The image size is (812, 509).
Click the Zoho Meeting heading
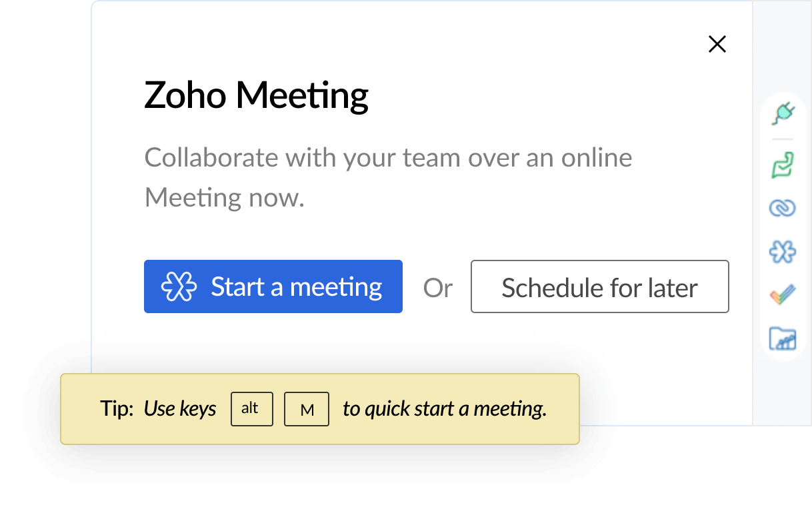click(x=256, y=95)
